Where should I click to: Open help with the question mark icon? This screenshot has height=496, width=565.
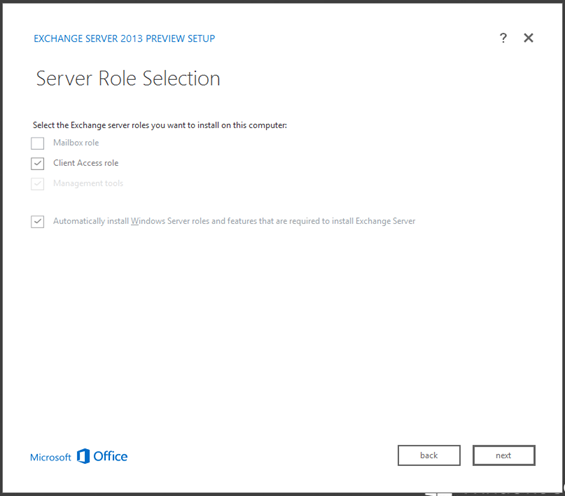point(503,38)
